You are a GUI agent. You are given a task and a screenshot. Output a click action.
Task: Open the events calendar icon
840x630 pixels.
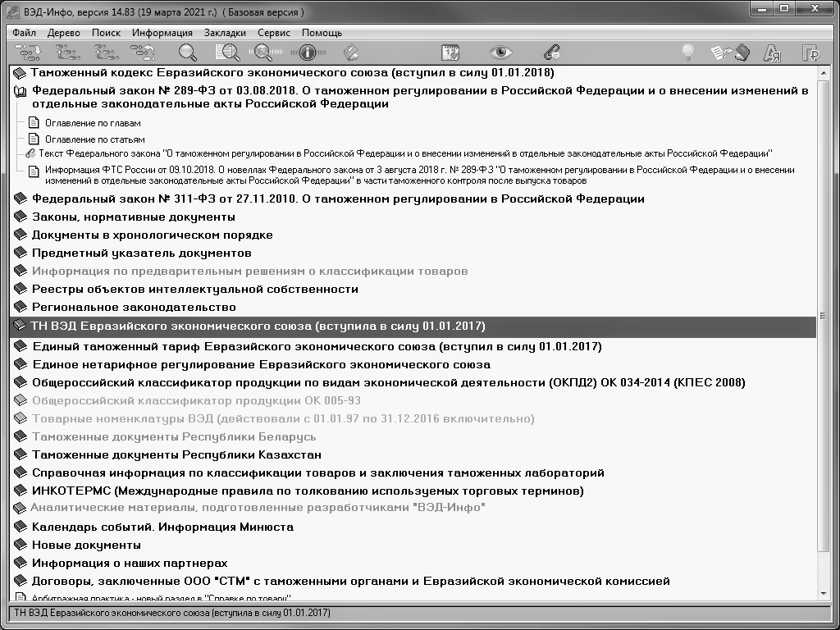click(448, 52)
